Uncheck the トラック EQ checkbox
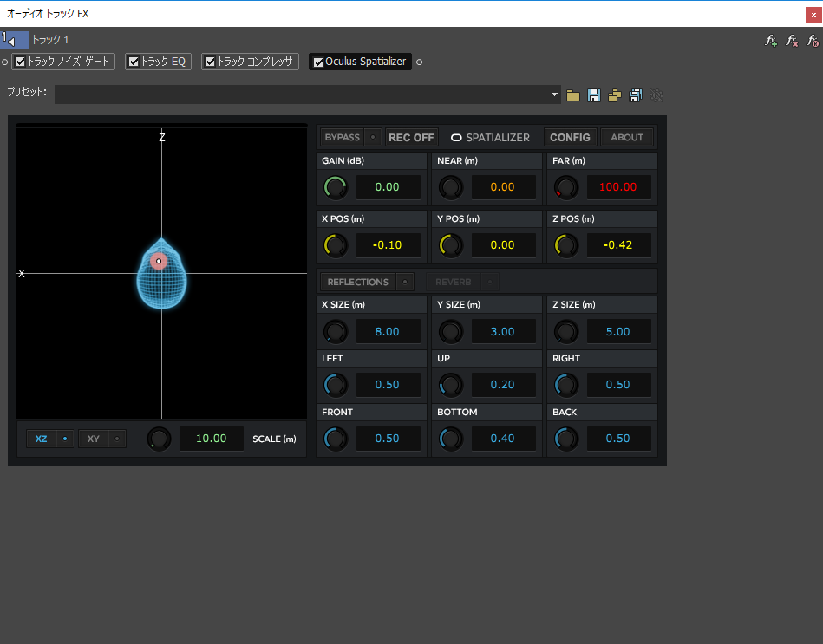 pyautogui.click(x=134, y=61)
